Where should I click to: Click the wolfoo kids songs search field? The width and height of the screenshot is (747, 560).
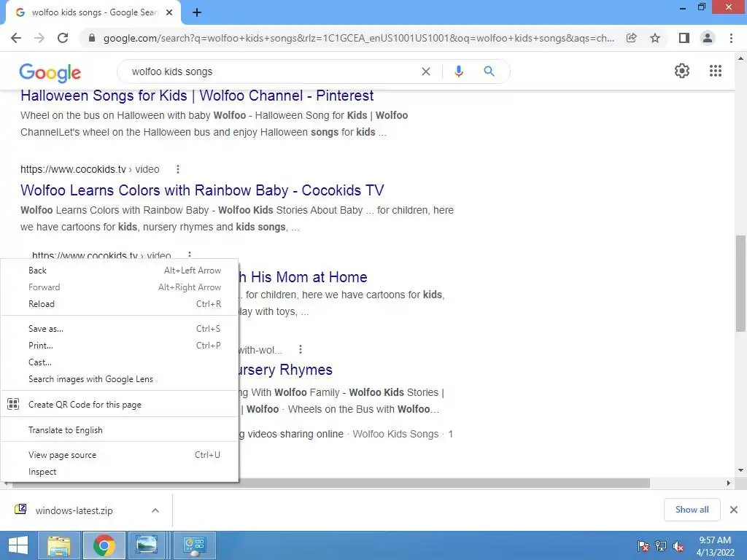pos(271,71)
